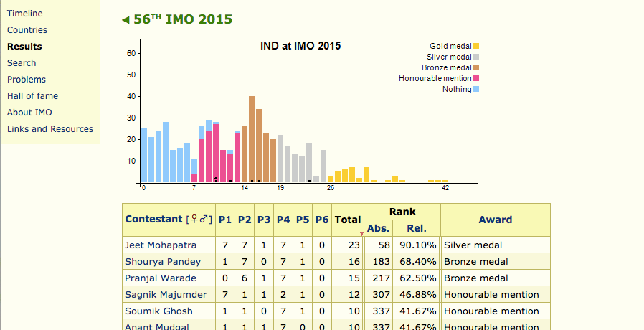The width and height of the screenshot is (644, 330).
Task: Open Hall of fame from sidebar
Action: click(x=32, y=96)
